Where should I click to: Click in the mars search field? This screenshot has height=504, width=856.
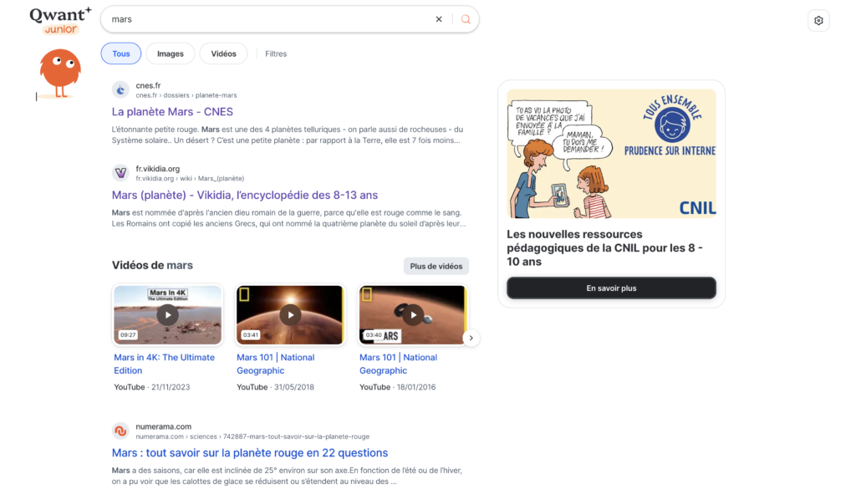pyautogui.click(x=267, y=19)
